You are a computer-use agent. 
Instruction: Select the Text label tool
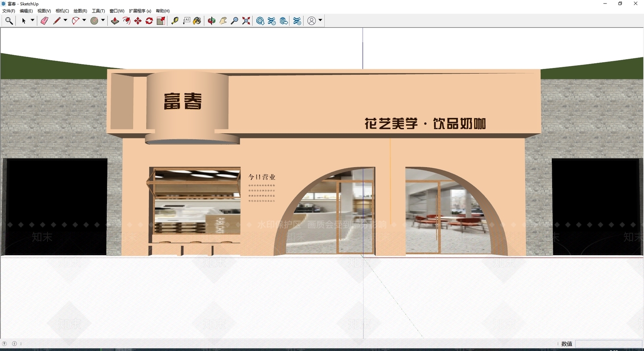click(x=186, y=21)
